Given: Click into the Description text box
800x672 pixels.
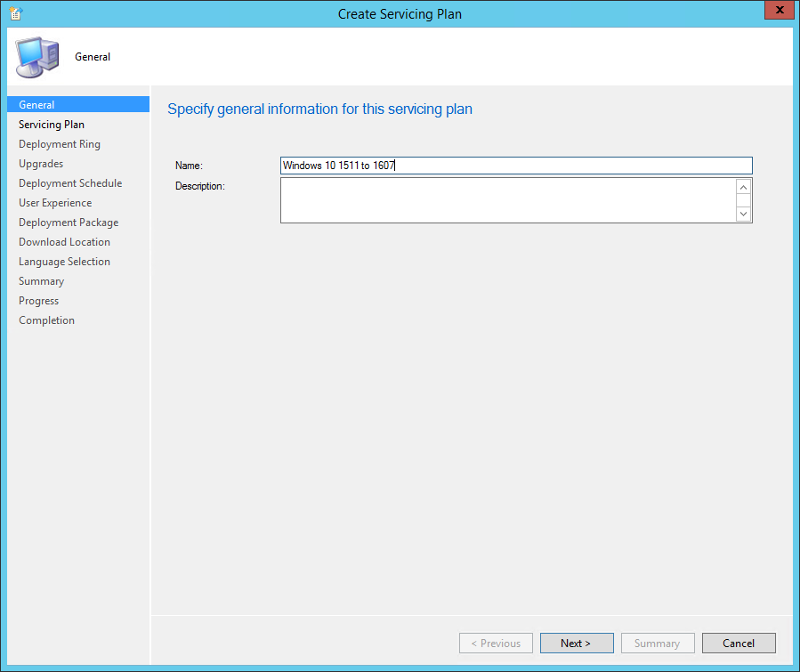Looking at the screenshot, I should pos(508,200).
